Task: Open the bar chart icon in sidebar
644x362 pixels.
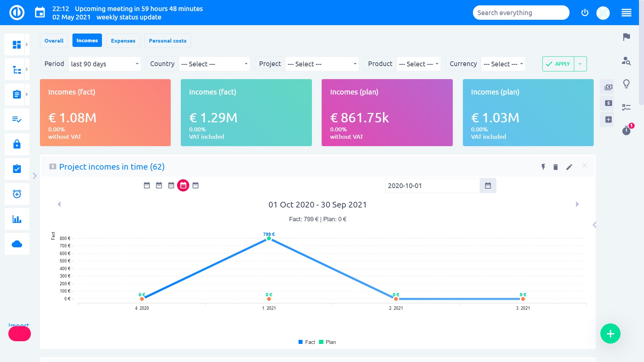Action: point(17,219)
